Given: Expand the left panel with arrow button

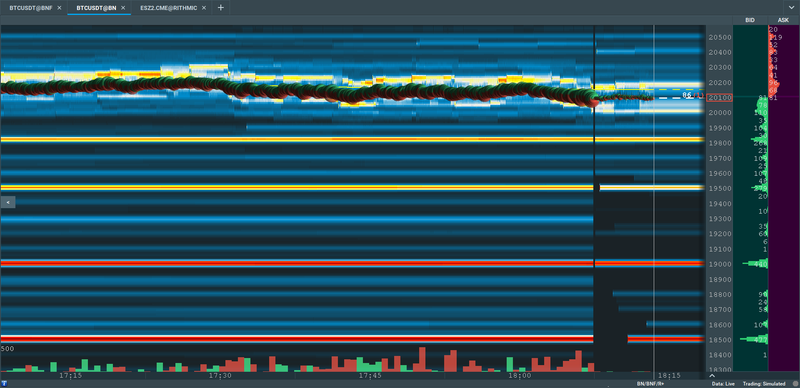Looking at the screenshot, I should 8,203.
